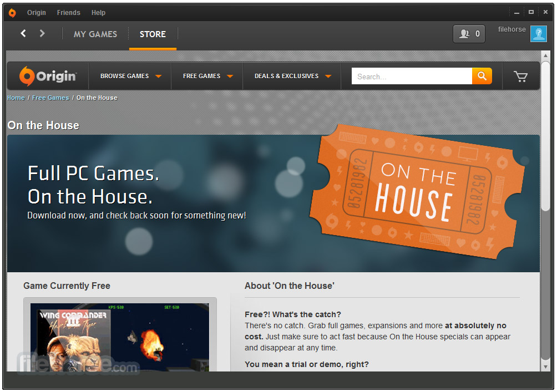Select the Store tab
The width and height of the screenshot is (557, 392).
pyautogui.click(x=153, y=34)
